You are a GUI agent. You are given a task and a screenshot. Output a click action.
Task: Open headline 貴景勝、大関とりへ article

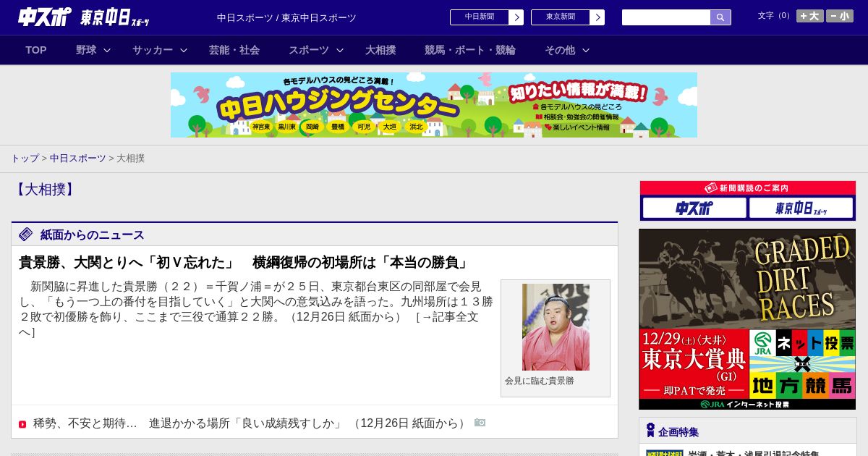(x=244, y=262)
